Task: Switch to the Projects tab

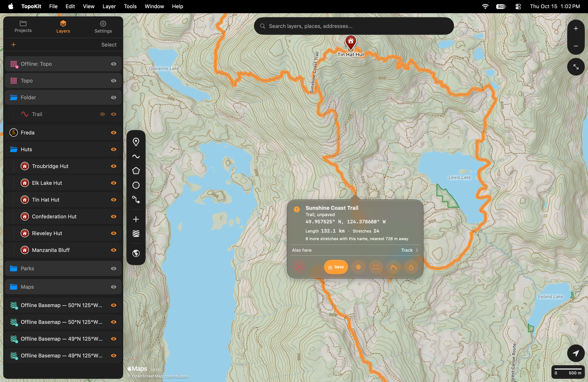Action: click(23, 27)
